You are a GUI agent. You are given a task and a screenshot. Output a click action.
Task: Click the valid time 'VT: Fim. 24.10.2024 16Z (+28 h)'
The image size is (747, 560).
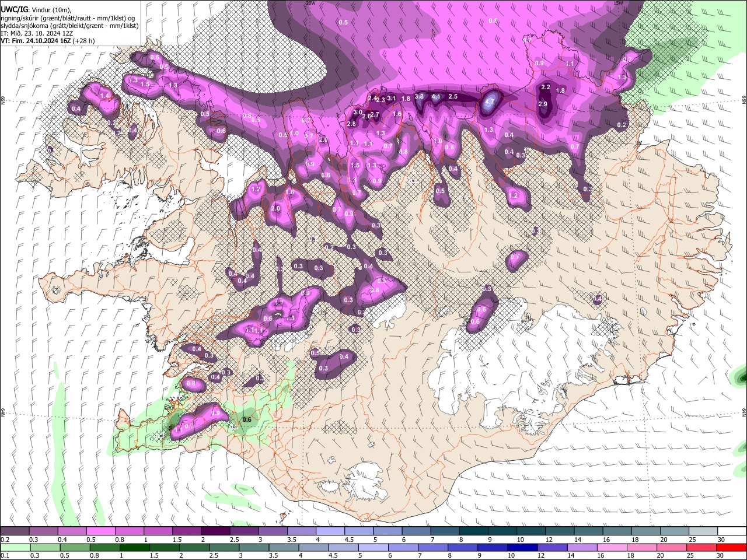[x=48, y=41]
